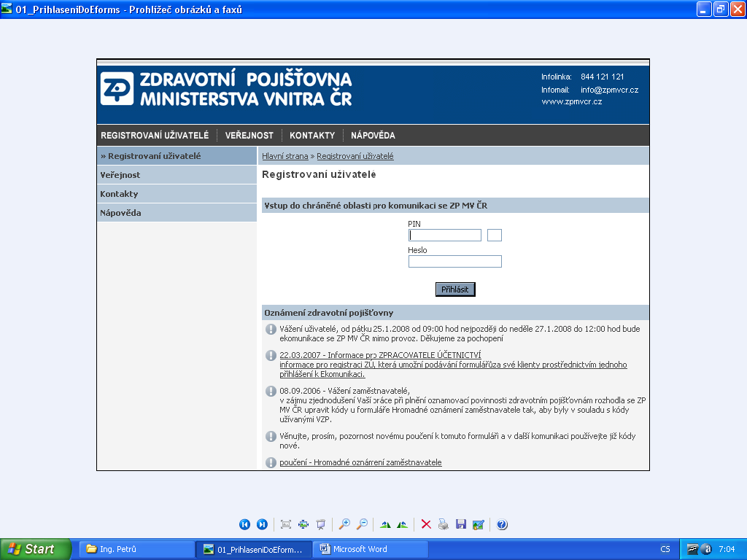This screenshot has height=560, width=747.
Task: Click round tray icon beside clock
Action: click(706, 549)
